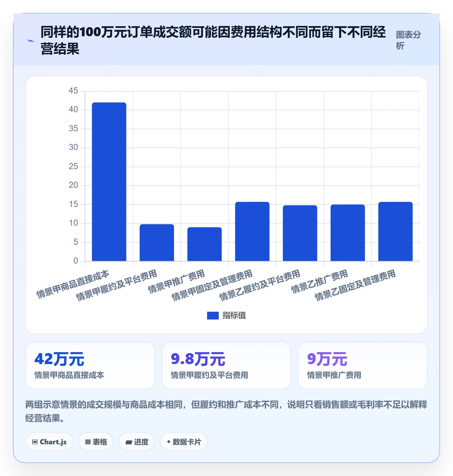Screen dimensions: 453x476
Task: Click the Chart.js tag
Action: coord(49,442)
